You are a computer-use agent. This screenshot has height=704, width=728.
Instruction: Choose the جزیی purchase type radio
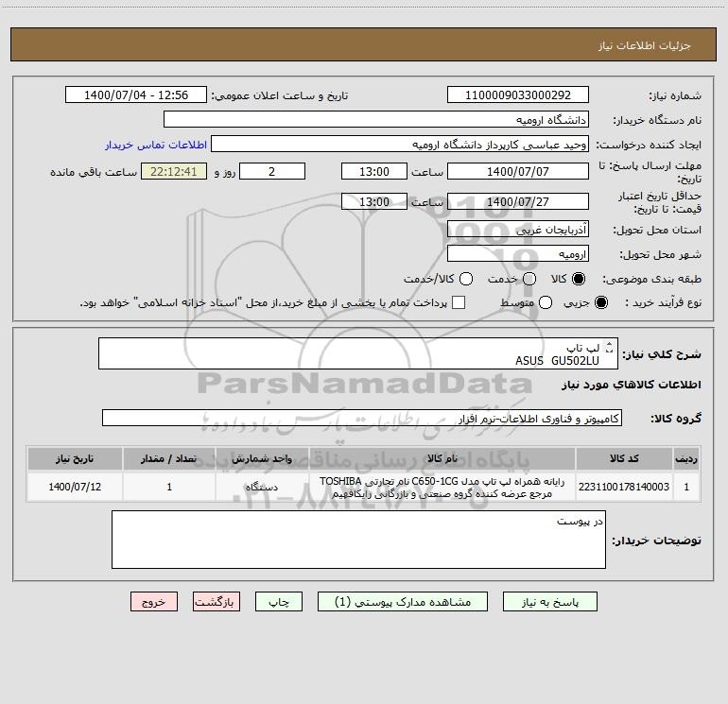[601, 302]
